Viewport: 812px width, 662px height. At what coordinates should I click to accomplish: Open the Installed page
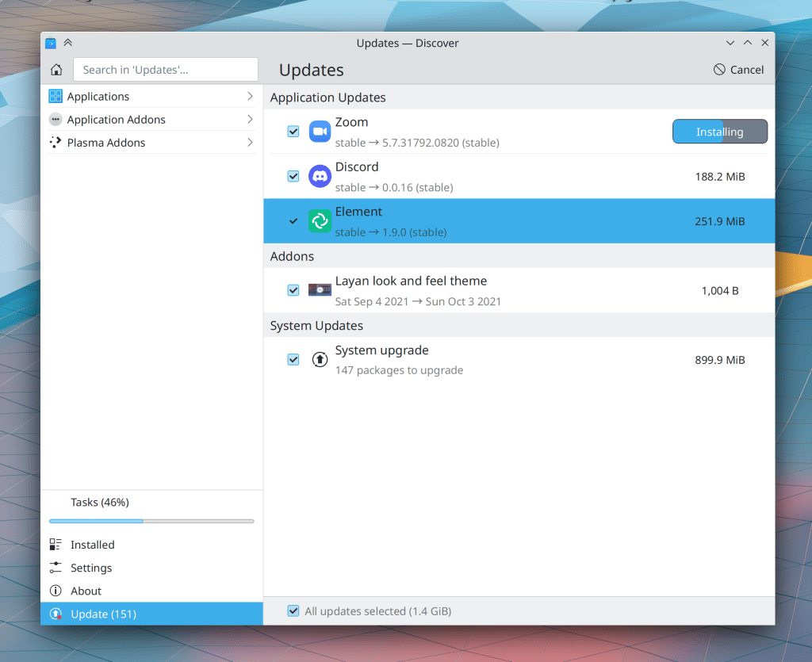pos(92,545)
